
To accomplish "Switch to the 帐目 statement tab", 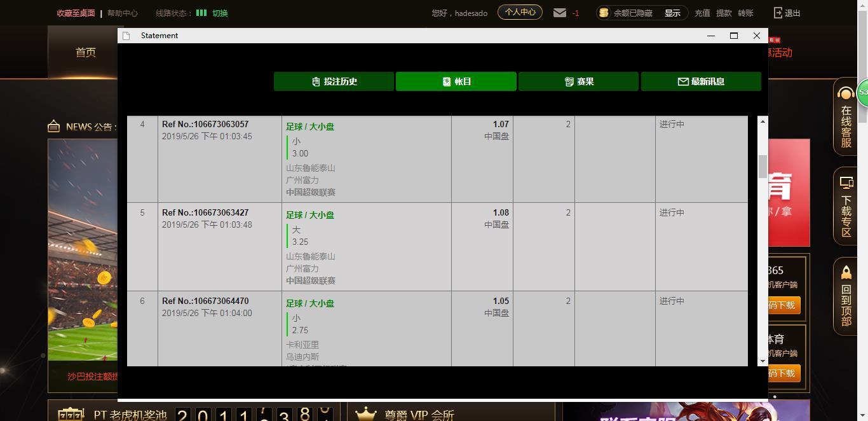I will pos(456,81).
